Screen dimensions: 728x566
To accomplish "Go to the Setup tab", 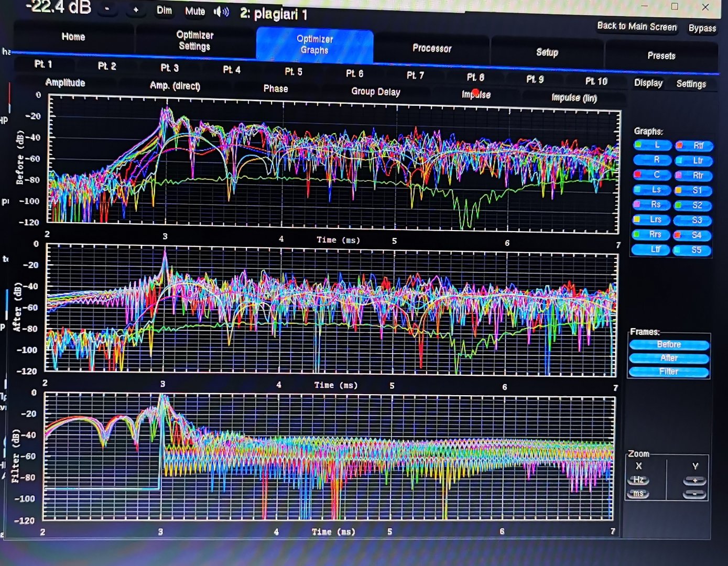I will coord(547,52).
